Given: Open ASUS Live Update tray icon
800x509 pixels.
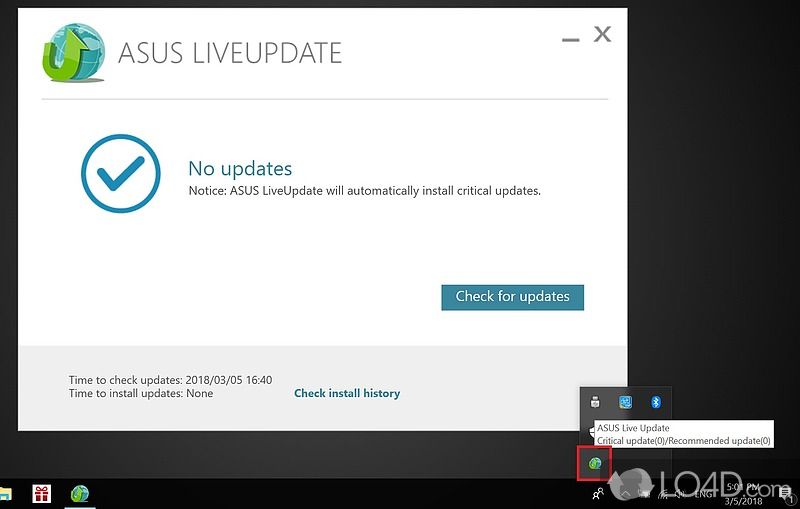Looking at the screenshot, I should click(x=595, y=463).
